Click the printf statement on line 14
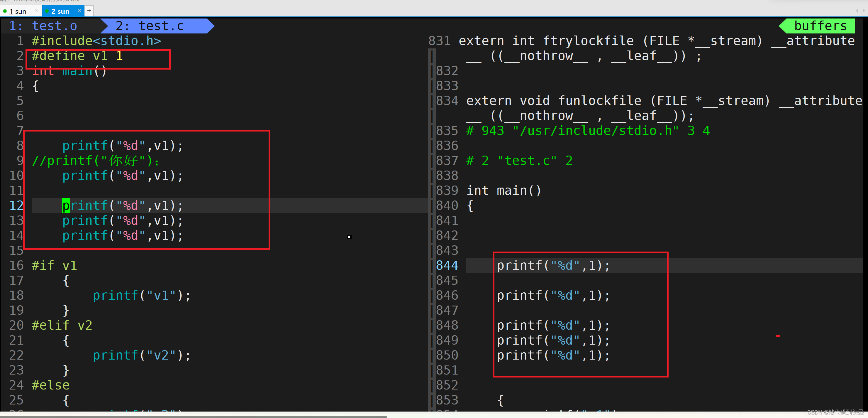Image resolution: width=868 pixels, height=418 pixels. pyautogui.click(x=123, y=235)
